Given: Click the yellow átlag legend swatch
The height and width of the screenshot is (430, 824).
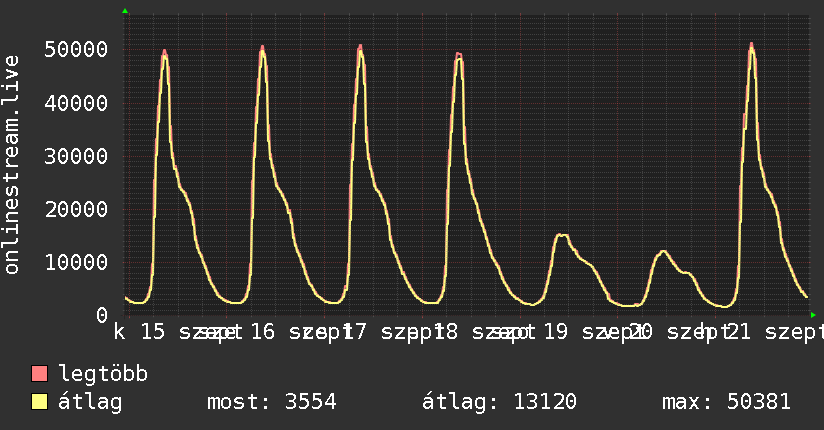Looking at the screenshot, I should point(39,402).
